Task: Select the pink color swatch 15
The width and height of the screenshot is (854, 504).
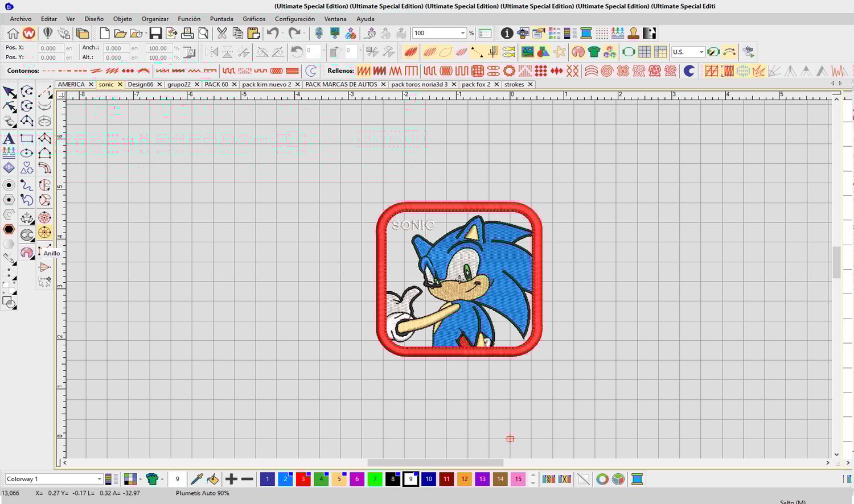Action: pyautogui.click(x=518, y=479)
